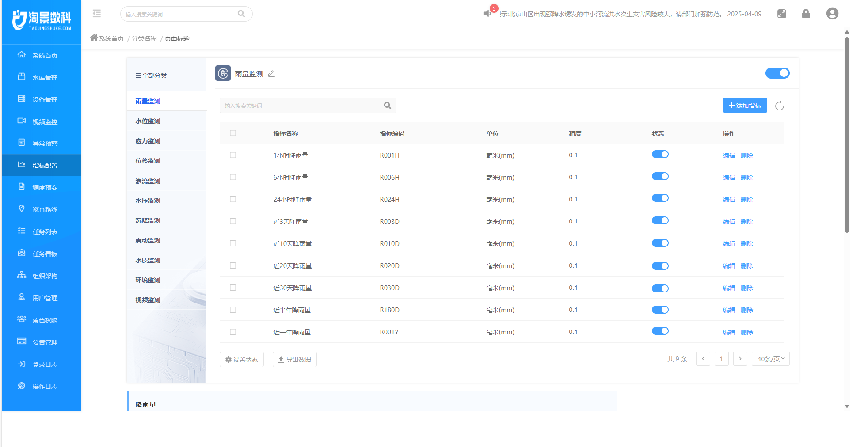This screenshot has height=447, width=868.
Task: Click the 组织架构 hierarchy icon
Action: pos(22,275)
